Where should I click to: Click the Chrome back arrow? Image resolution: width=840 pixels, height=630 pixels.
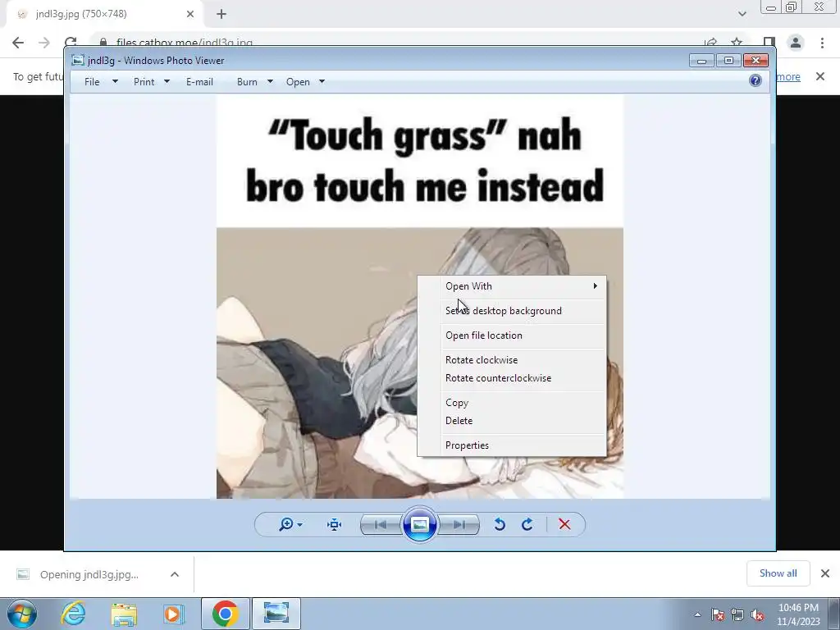point(18,43)
